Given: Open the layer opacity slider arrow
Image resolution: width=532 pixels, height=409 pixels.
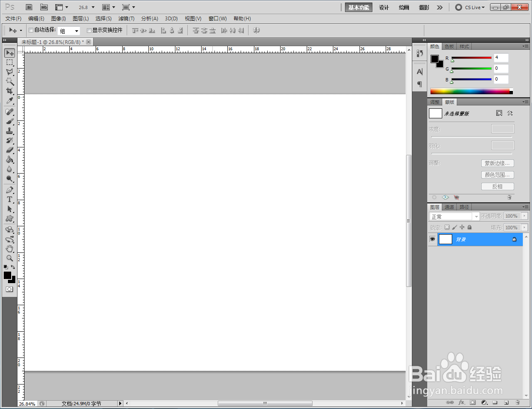Looking at the screenshot, I should pyautogui.click(x=525, y=216).
